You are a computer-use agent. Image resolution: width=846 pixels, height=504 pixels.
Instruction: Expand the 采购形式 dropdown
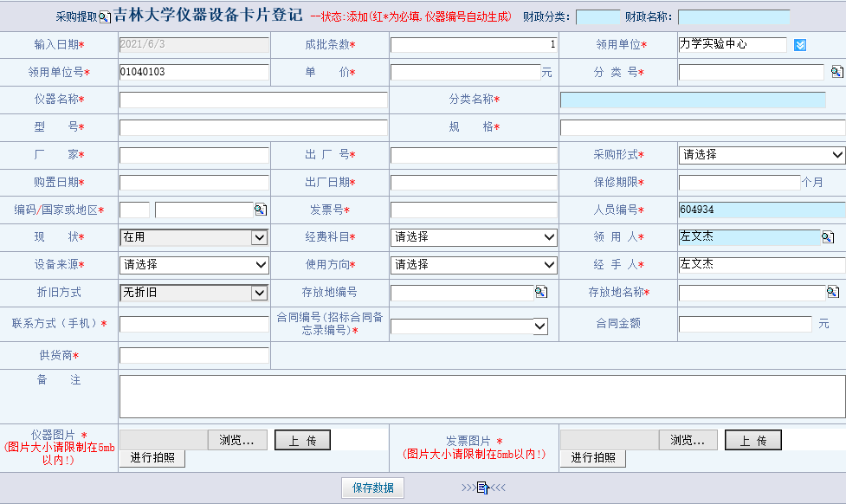[x=761, y=155]
